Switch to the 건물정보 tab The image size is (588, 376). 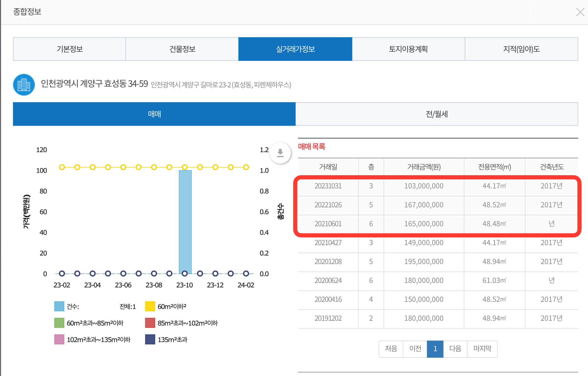(x=182, y=49)
